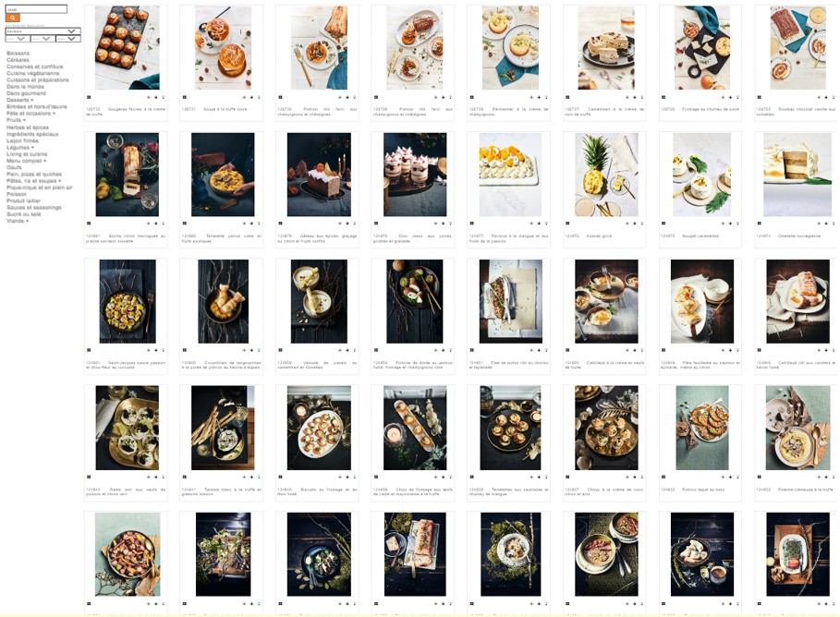This screenshot has height=617, width=840.
Task: Open the Pavlova à la mangue thumbnail
Action: [x=510, y=175]
